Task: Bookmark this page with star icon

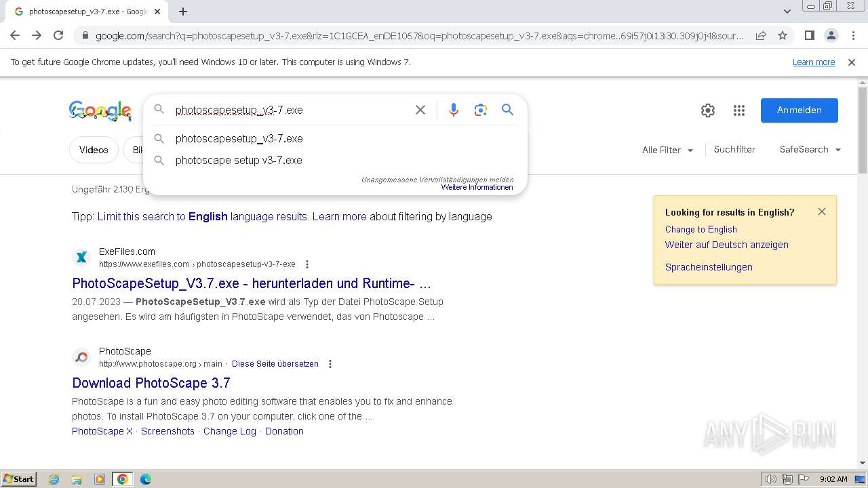Action: 783,35
